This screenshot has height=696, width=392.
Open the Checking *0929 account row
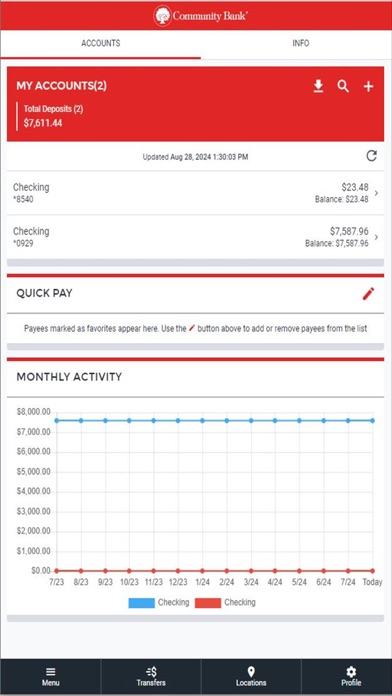pos(195,237)
